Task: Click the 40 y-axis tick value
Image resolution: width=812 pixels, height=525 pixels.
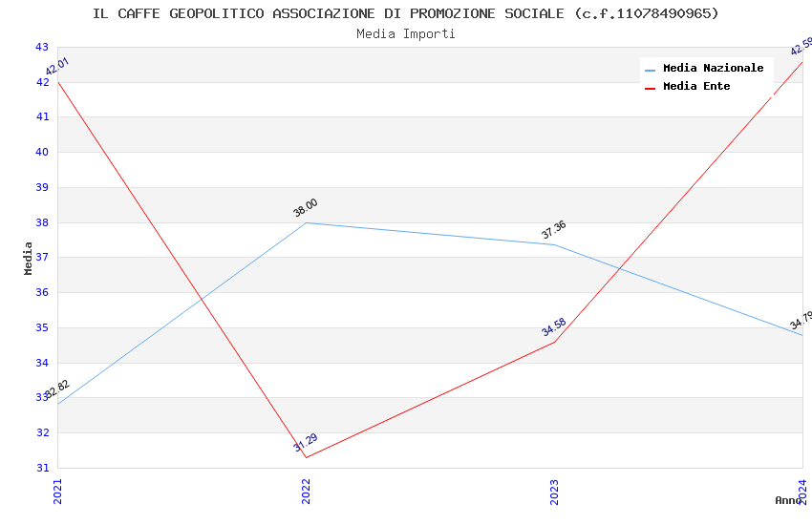Action: coord(41,152)
